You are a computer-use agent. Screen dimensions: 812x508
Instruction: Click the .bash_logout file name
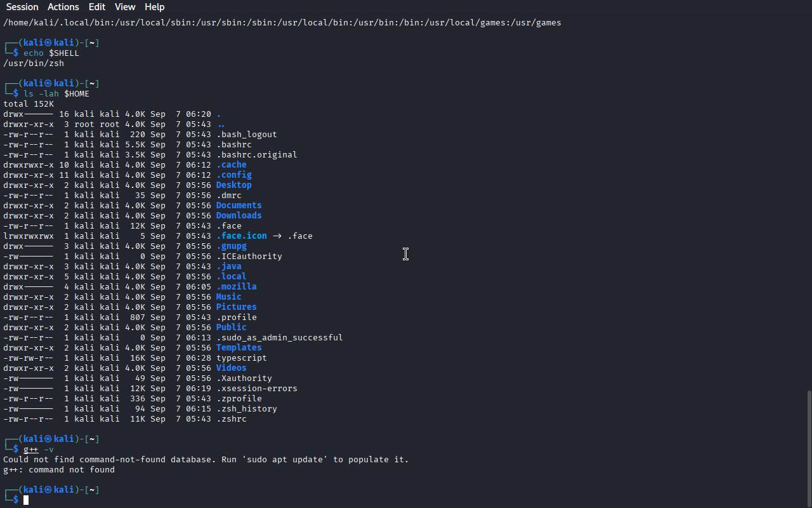(x=247, y=135)
